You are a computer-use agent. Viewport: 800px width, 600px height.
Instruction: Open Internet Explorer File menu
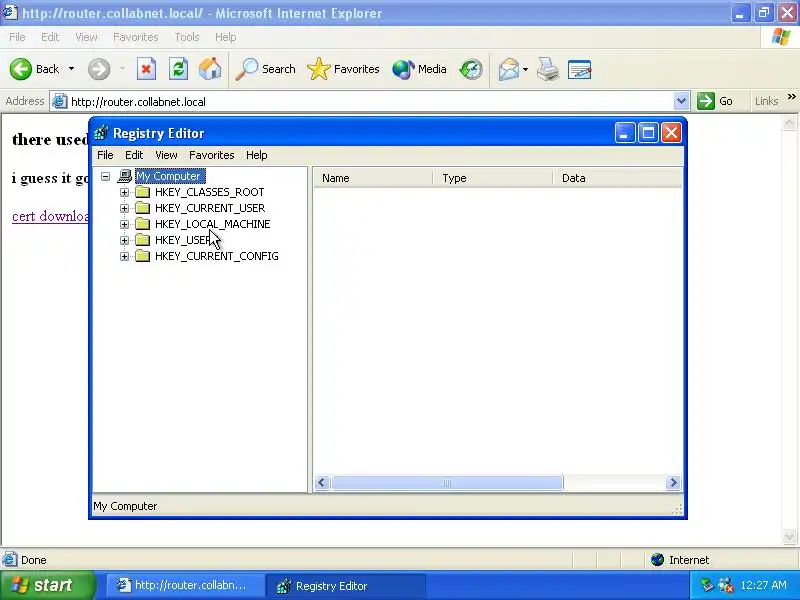tap(17, 37)
